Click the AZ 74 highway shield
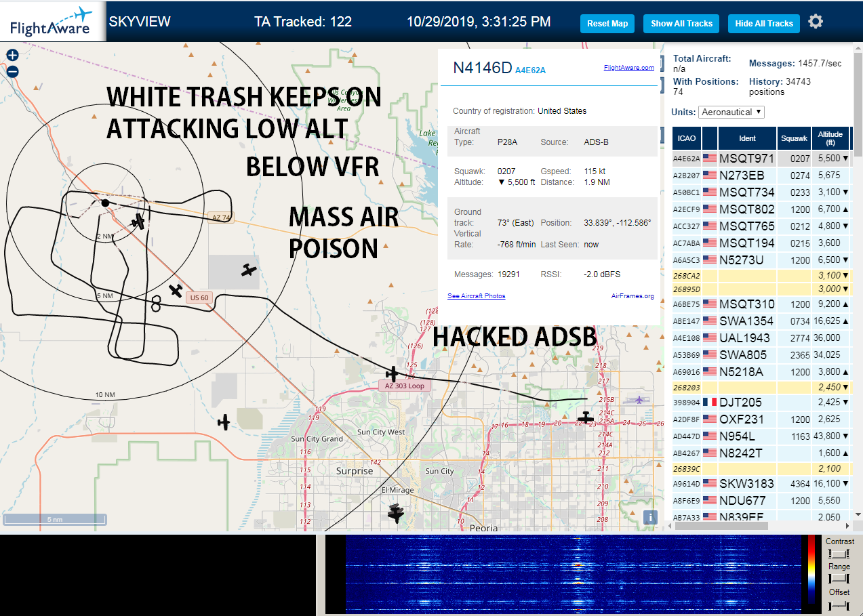This screenshot has height=616, width=863. pos(221,218)
